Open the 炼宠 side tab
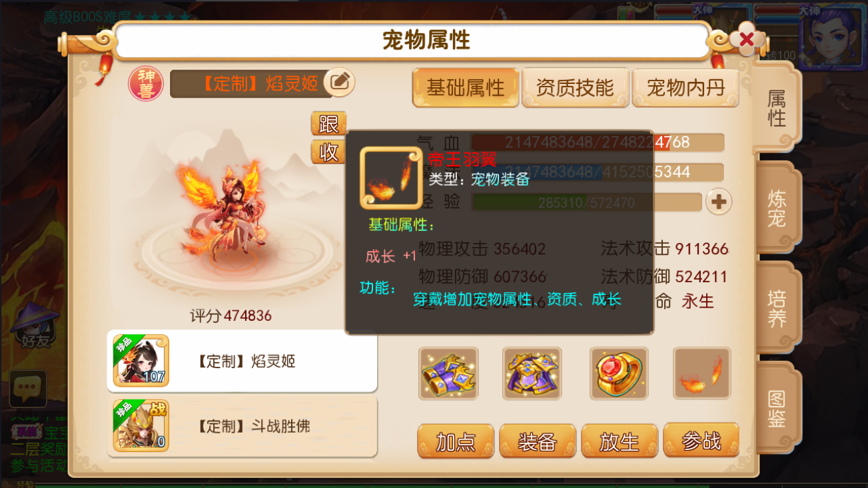Viewport: 868px width, 488px height. click(x=777, y=208)
